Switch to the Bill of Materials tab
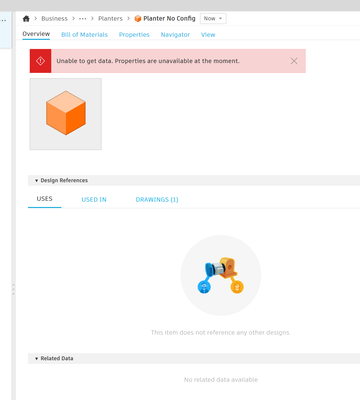Screen dimensions: 360x400 (x=84, y=35)
